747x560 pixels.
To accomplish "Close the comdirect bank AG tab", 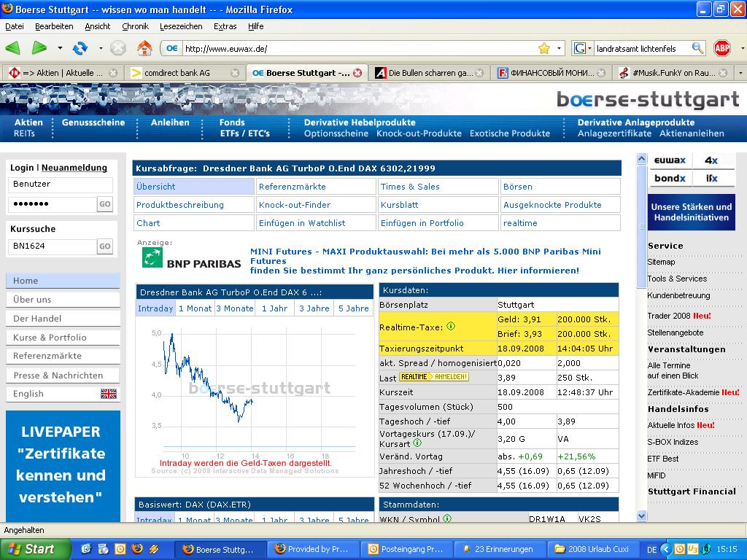I will [x=235, y=73].
